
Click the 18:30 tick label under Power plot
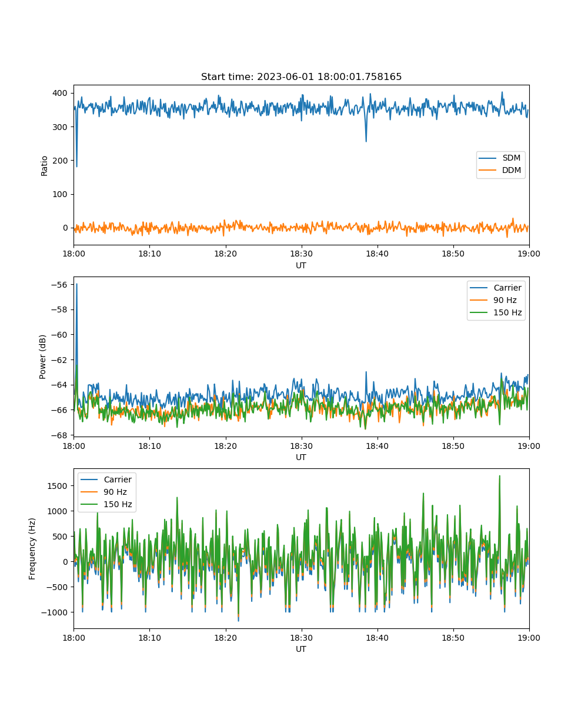pyautogui.click(x=301, y=445)
